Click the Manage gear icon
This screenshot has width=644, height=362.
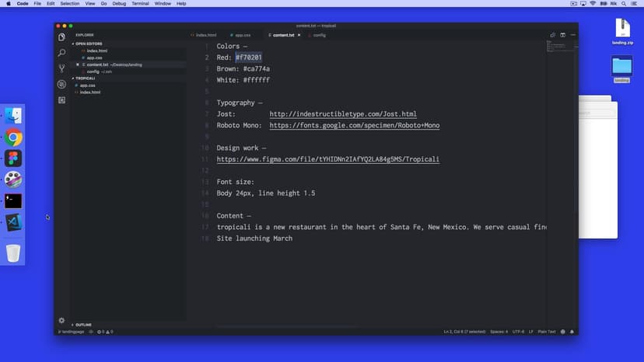pyautogui.click(x=61, y=320)
